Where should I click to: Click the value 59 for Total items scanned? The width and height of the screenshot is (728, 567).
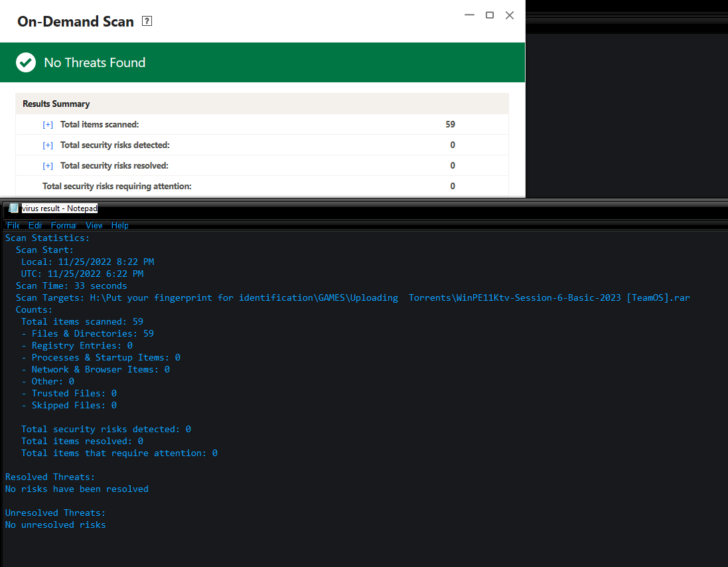coord(451,124)
